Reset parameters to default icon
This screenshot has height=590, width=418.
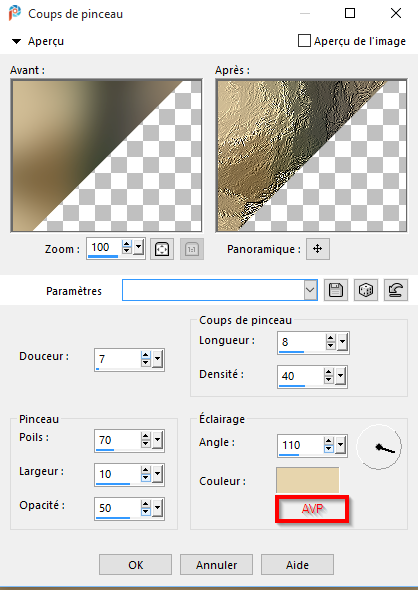coord(396,290)
